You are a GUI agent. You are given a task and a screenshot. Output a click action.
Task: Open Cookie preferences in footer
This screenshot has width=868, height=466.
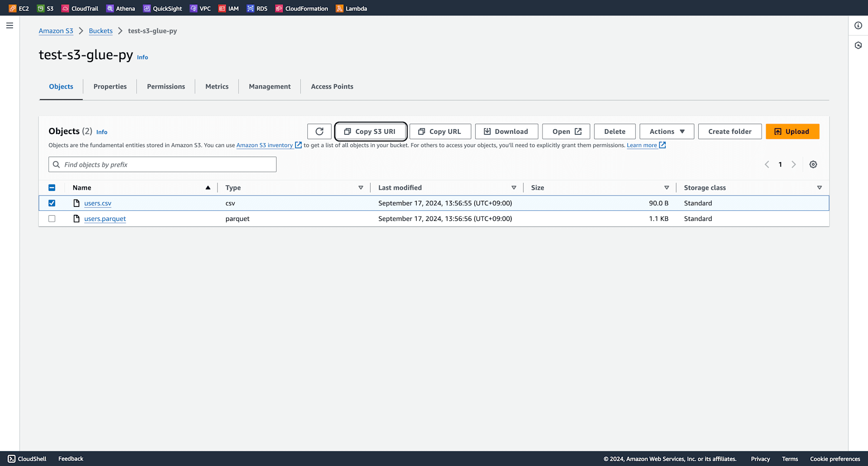[x=835, y=459]
